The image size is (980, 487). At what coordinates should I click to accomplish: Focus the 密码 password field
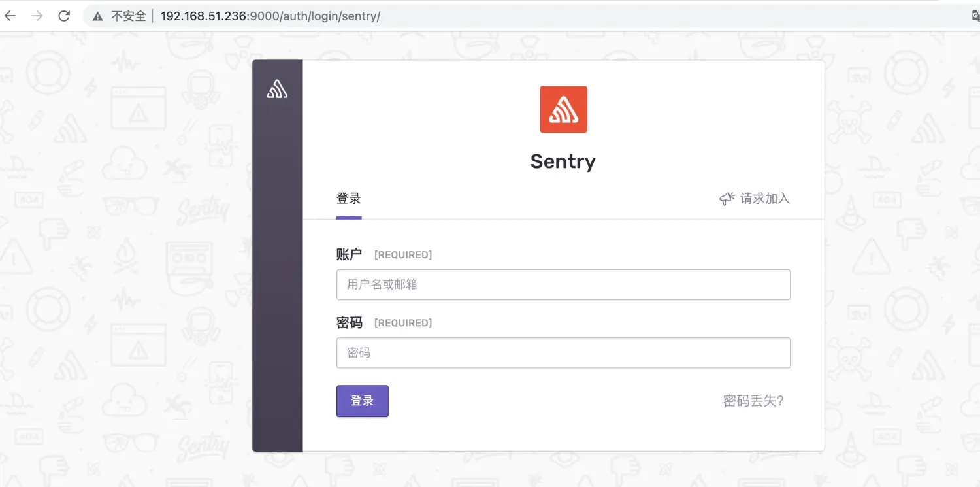coord(563,353)
